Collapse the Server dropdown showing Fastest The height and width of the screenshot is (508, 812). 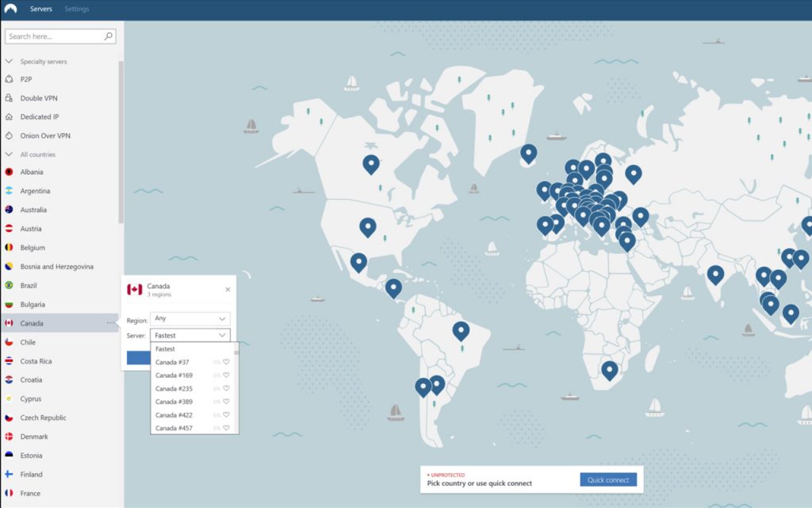(x=190, y=336)
